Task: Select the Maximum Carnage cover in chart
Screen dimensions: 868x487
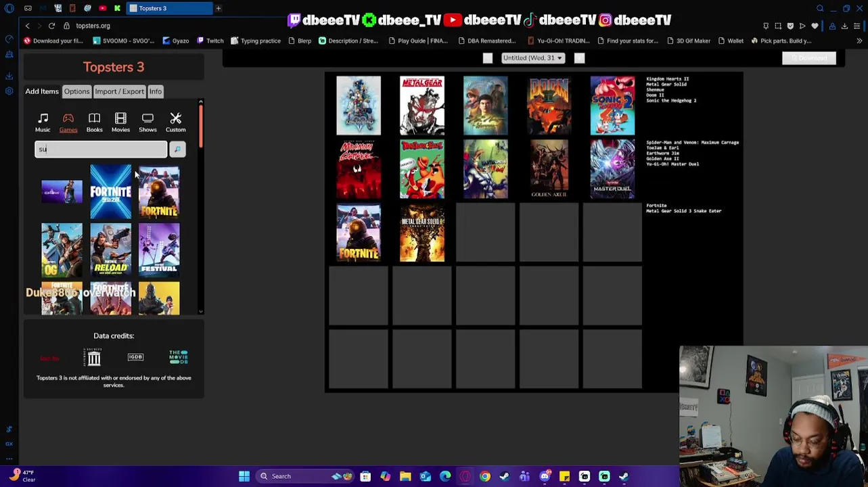Action: coord(359,169)
